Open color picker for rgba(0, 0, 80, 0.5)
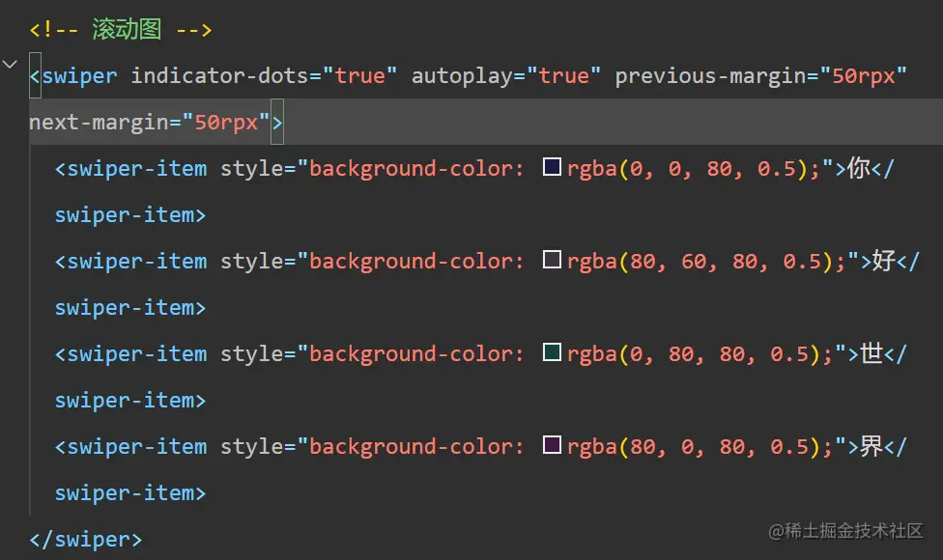The image size is (943, 560). pos(552,166)
